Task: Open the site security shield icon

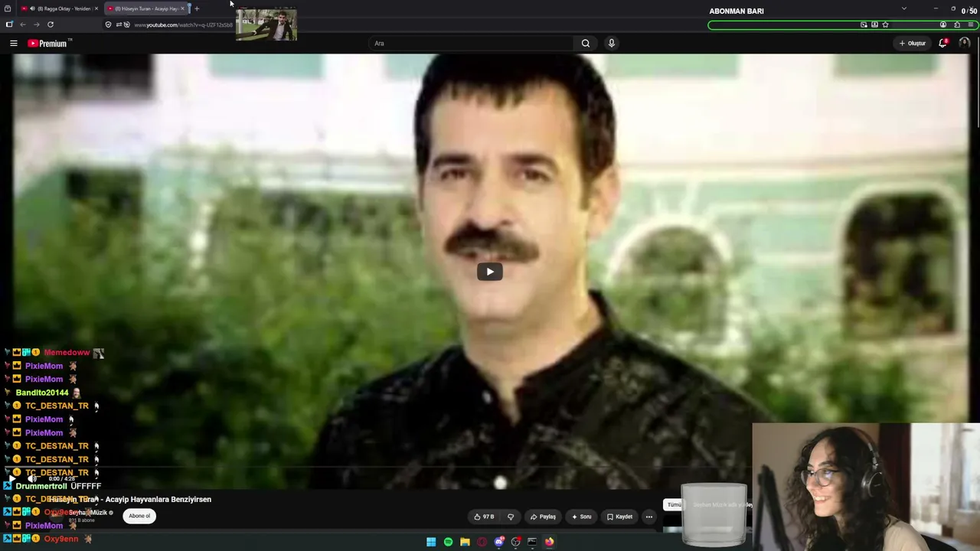Action: (108, 24)
